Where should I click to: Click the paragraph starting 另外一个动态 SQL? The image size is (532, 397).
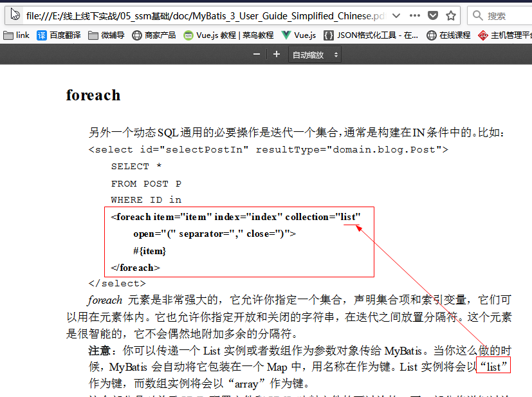pos(296,133)
